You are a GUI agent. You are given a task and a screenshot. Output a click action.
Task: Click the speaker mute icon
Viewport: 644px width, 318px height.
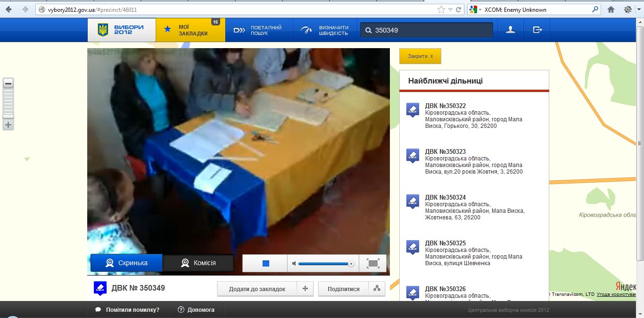click(x=294, y=263)
